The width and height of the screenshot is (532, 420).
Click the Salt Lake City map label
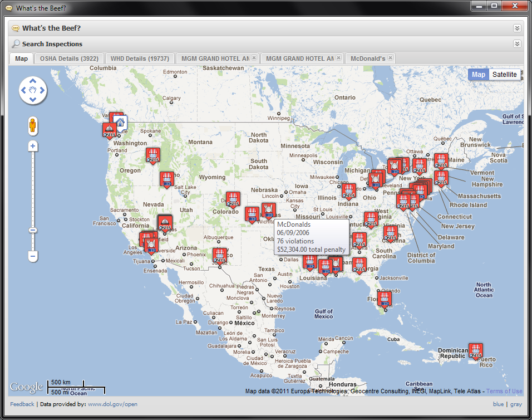point(185,189)
